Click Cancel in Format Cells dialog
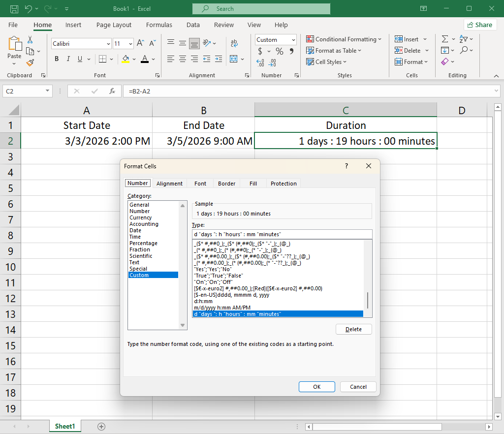This screenshot has height=434, width=504. click(358, 387)
